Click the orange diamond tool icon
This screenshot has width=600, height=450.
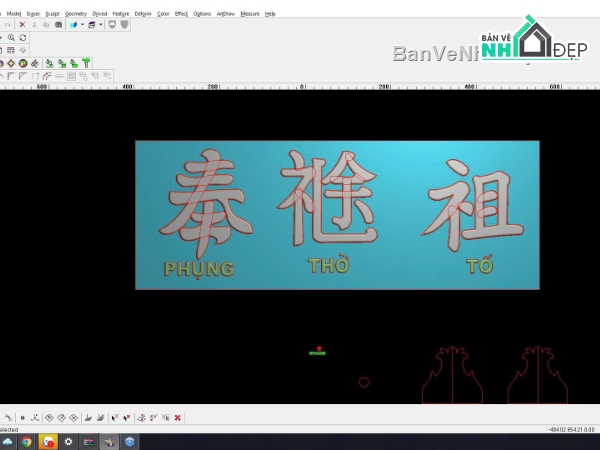click(11, 63)
